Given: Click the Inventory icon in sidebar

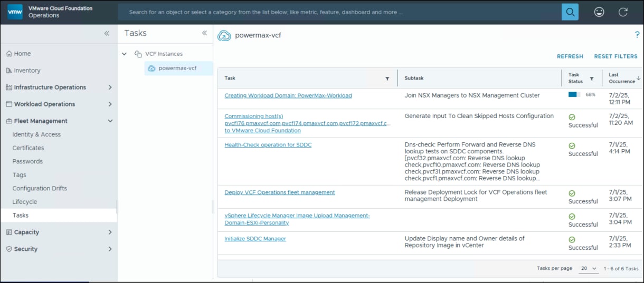Looking at the screenshot, I should (9, 71).
